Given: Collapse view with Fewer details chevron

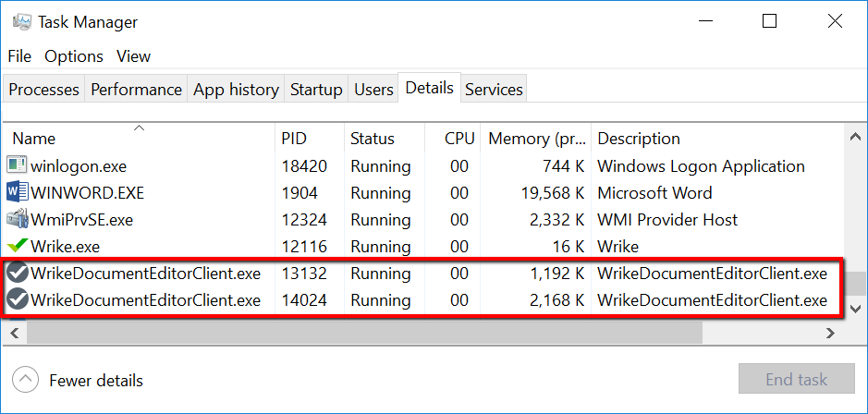Looking at the screenshot, I should coord(26,380).
